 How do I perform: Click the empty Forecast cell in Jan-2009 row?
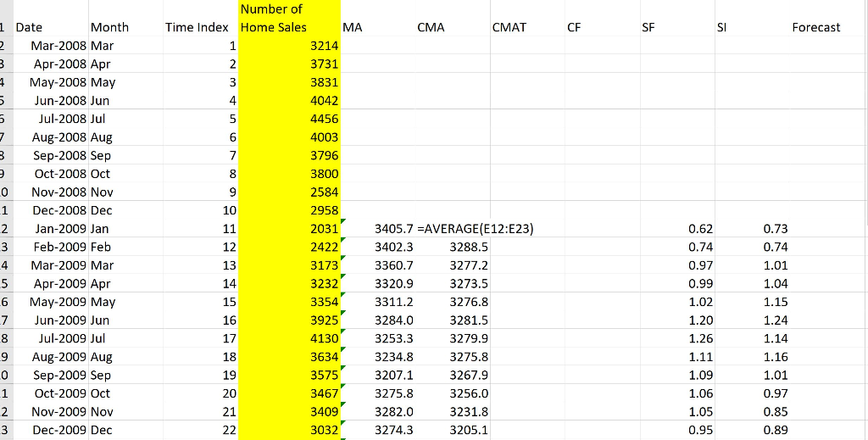(829, 229)
